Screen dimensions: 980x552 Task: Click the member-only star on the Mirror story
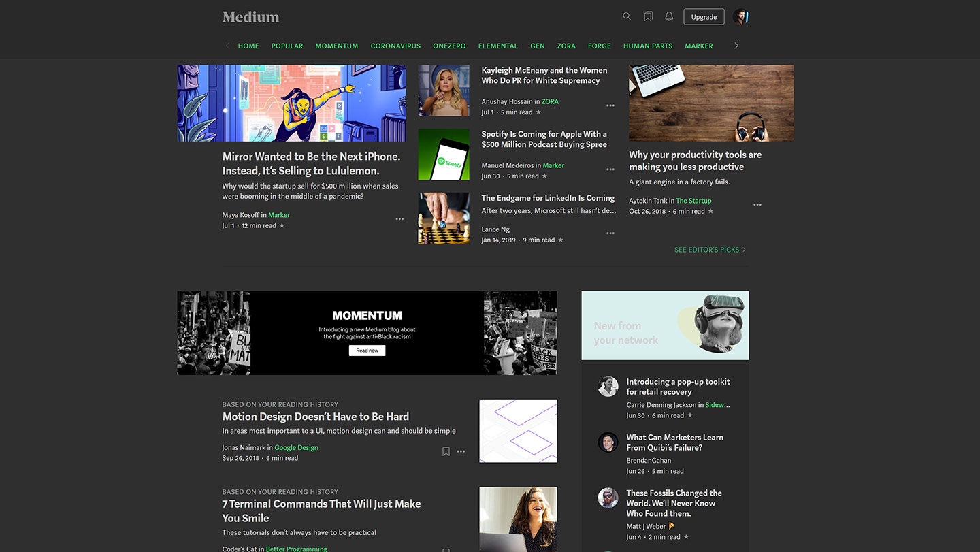(x=282, y=225)
